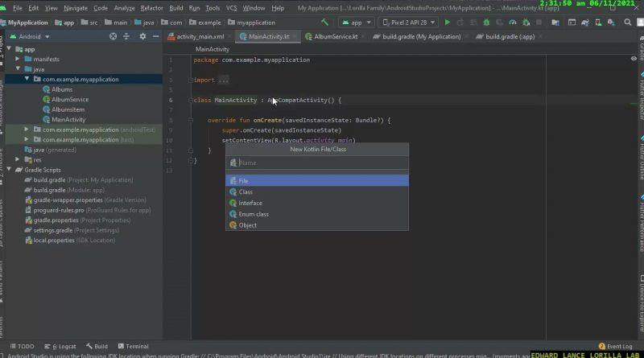Open Search Everywhere magnifier icon

click(628, 23)
